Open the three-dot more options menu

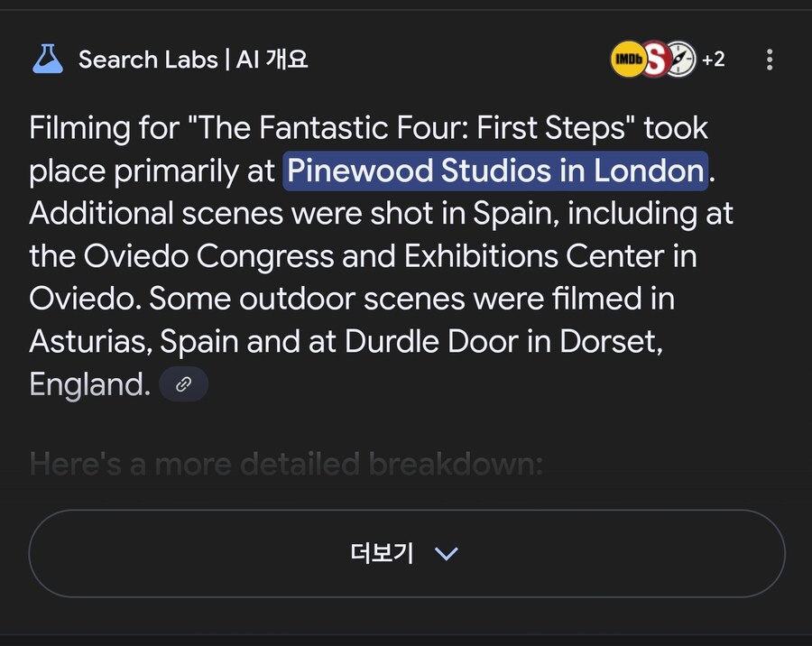770,60
